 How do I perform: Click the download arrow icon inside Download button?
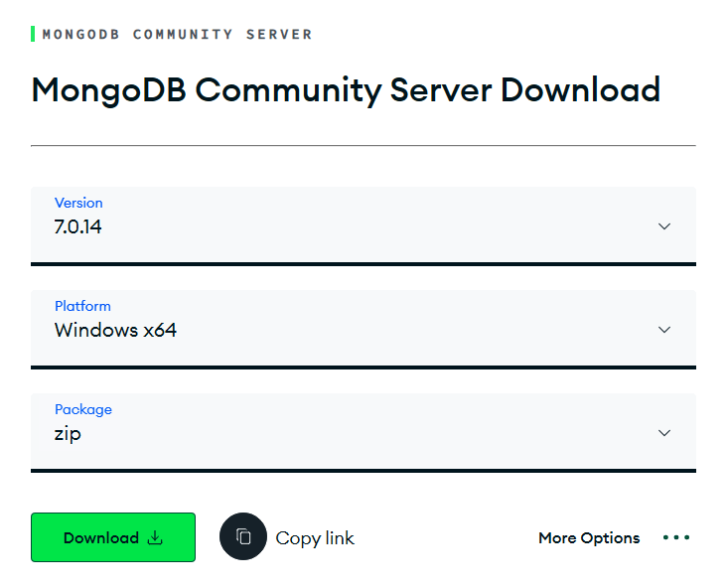tap(155, 537)
